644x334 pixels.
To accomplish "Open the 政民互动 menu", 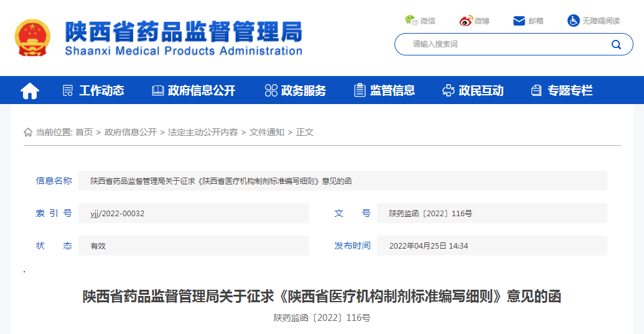I will tap(481, 90).
